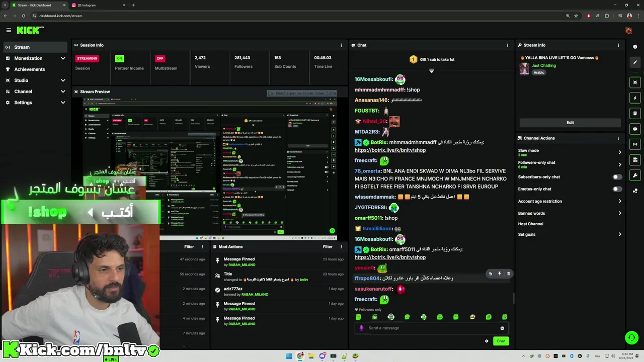Open Set goals chevron

619,234
